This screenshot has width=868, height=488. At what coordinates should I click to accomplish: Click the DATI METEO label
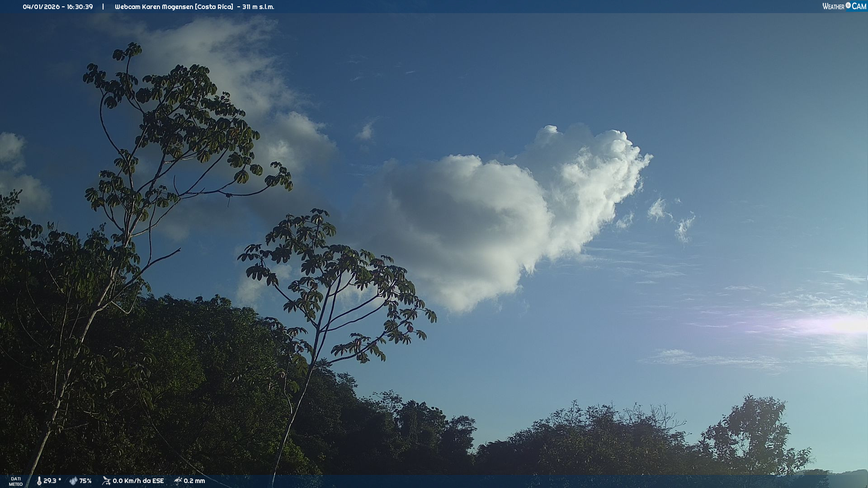point(16,481)
